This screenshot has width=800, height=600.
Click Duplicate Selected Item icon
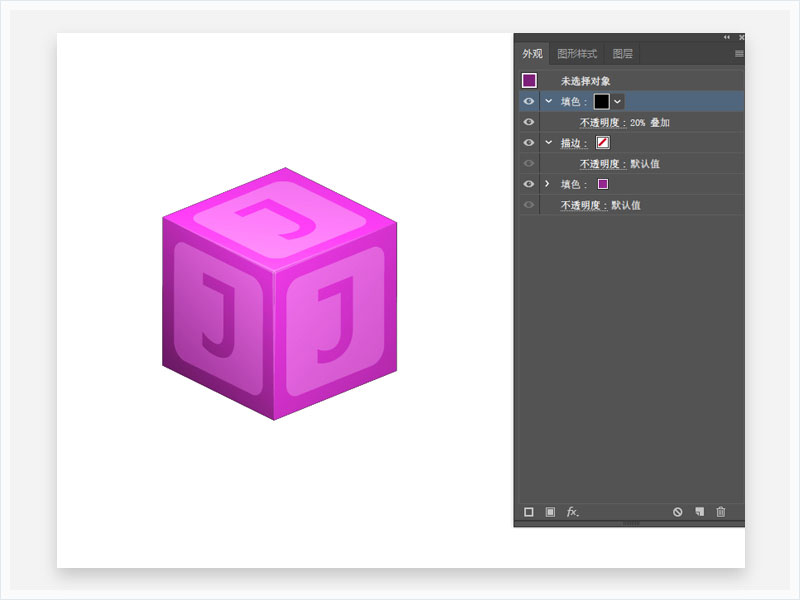pyautogui.click(x=699, y=512)
